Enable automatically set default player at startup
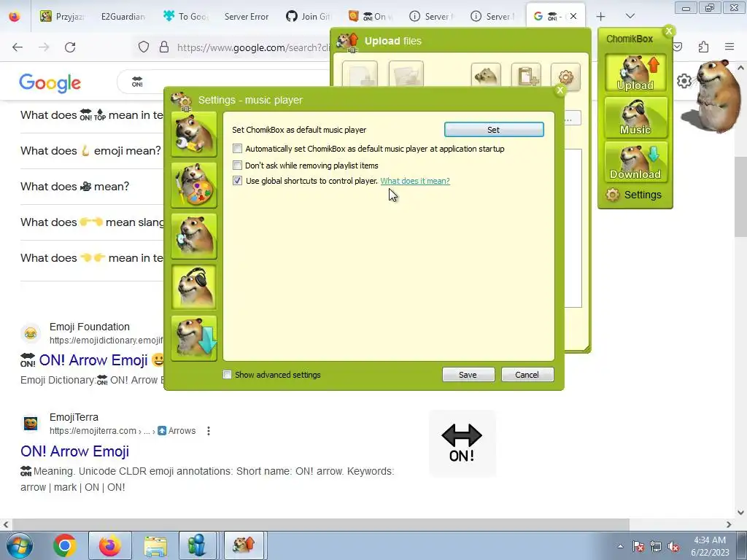 point(237,149)
